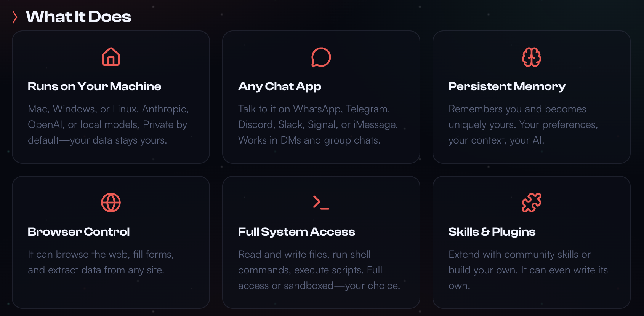The width and height of the screenshot is (644, 316).
Task: Select the Runs on Your Machine title
Action: 95,86
